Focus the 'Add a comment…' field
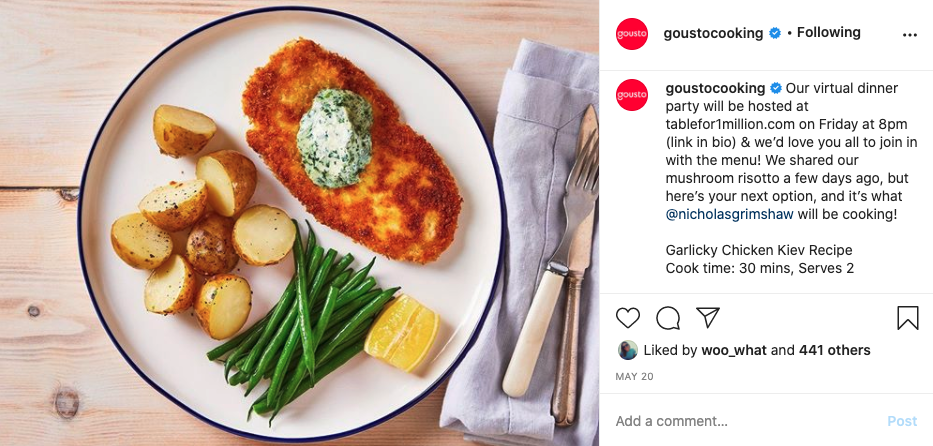933x446 pixels. point(740,421)
